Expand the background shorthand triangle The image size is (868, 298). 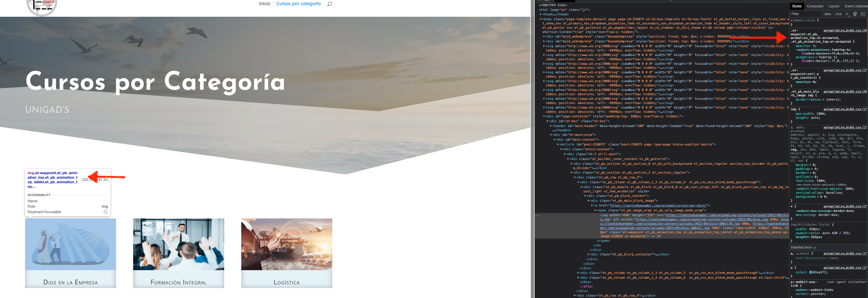pyautogui.click(x=818, y=197)
